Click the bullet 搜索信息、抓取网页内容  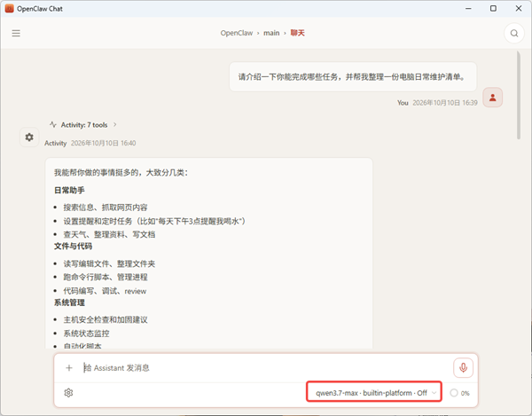[x=106, y=208]
